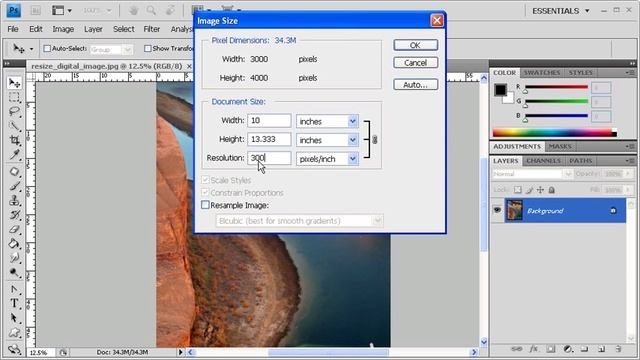Select the Quick Selection tool
The height and width of the screenshot is (360, 640).
click(x=14, y=125)
